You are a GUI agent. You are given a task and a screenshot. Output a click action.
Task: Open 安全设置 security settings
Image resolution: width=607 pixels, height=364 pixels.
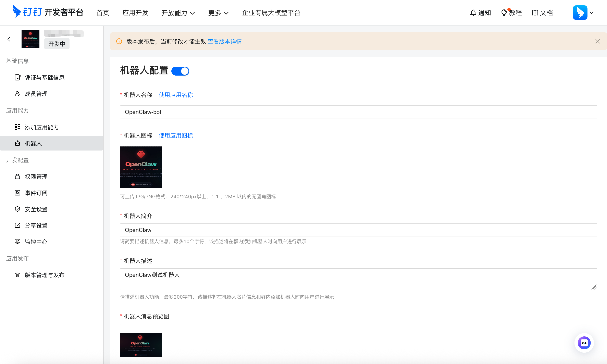(36, 209)
